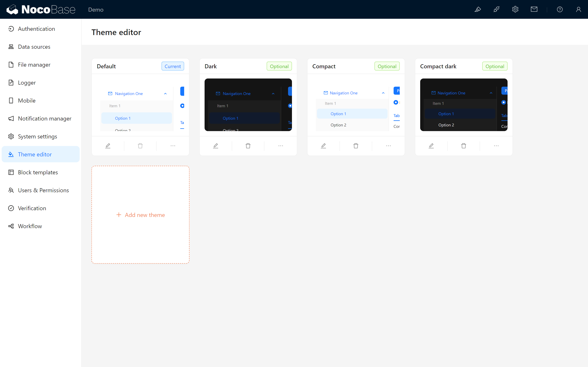Click the more options icon on Compact theme
This screenshot has height=367, width=588.
coord(388,145)
